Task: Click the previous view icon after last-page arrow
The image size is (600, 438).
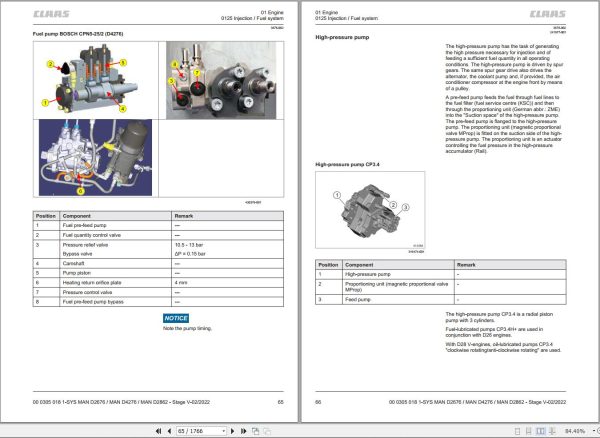Action: pos(255,431)
